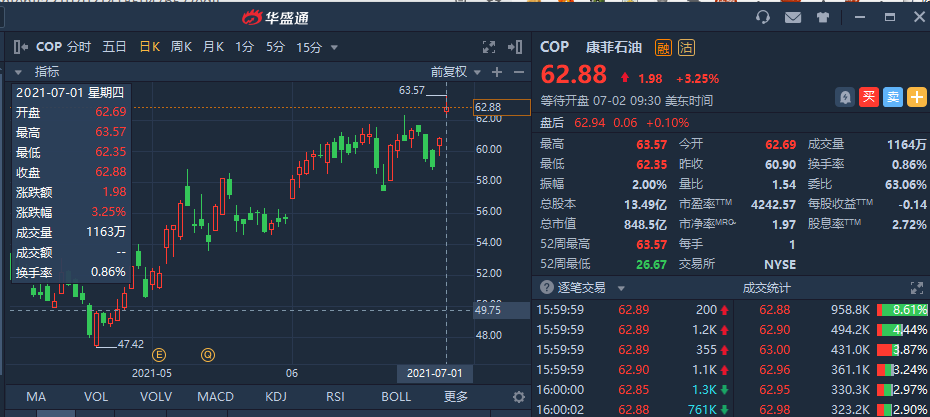
Task: Click COP ticker symbol in chart header
Action: point(49,47)
